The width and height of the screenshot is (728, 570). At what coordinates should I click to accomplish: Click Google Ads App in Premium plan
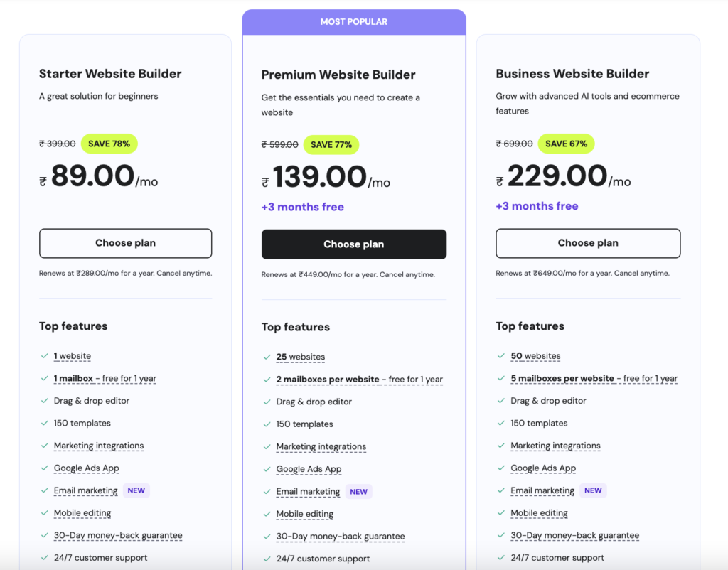309,469
